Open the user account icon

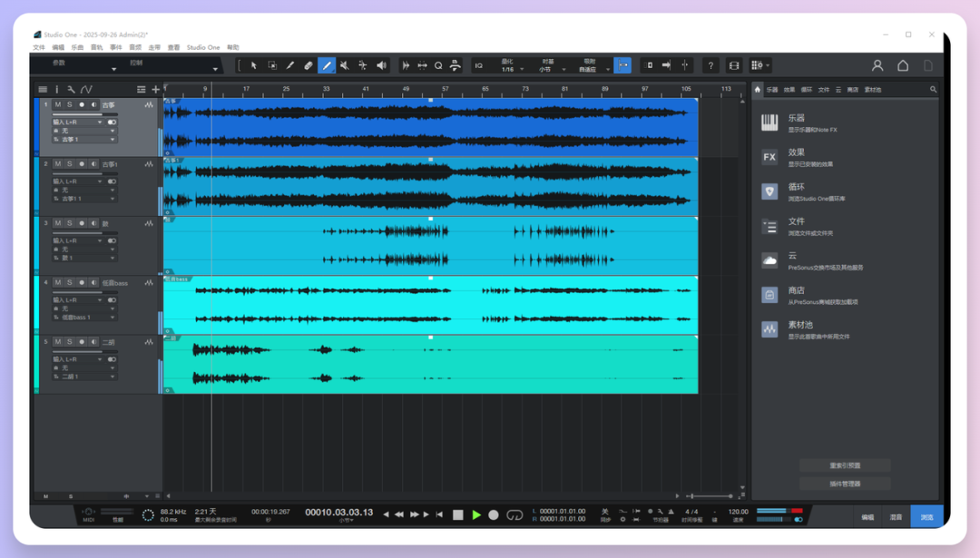coord(877,65)
